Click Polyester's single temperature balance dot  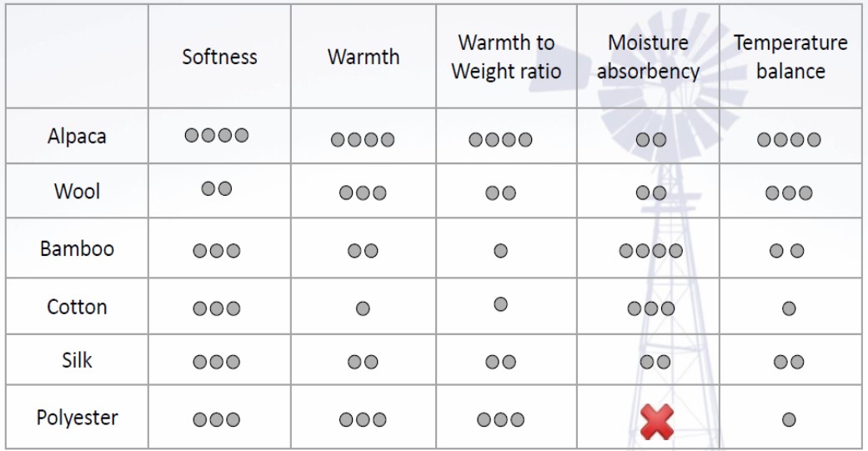(x=789, y=420)
